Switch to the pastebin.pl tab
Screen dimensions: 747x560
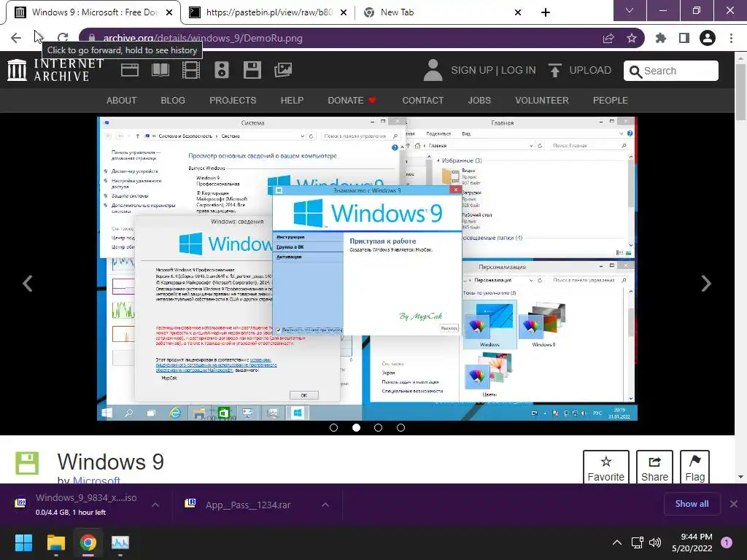[268, 12]
